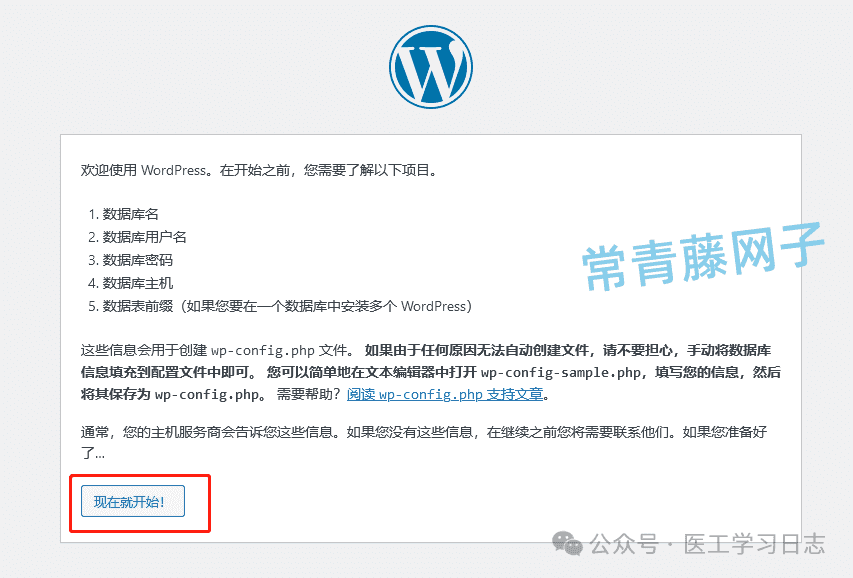853x578 pixels.
Task: Click the 欢迎使用 WordPress welcome sentence
Action: 259,170
